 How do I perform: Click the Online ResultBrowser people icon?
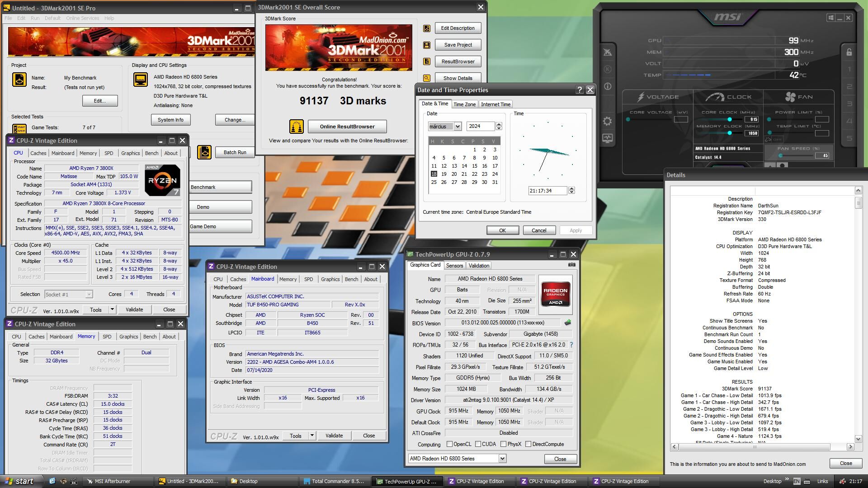coord(297,127)
